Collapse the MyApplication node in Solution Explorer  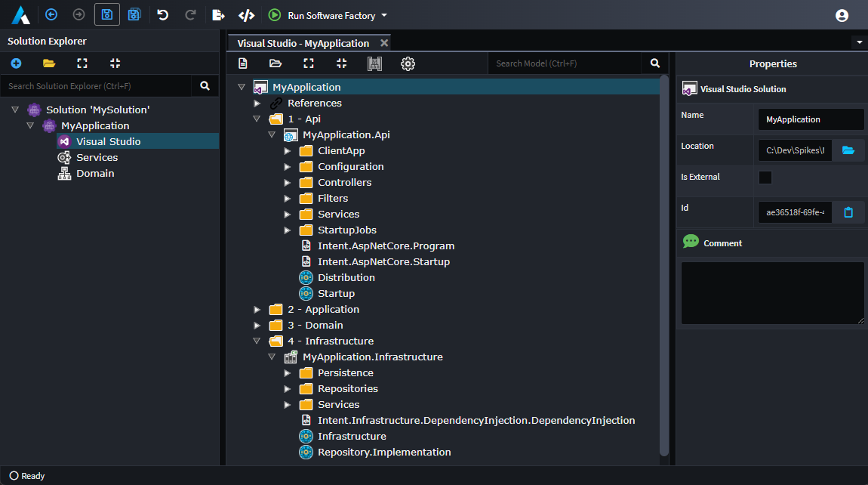click(30, 126)
